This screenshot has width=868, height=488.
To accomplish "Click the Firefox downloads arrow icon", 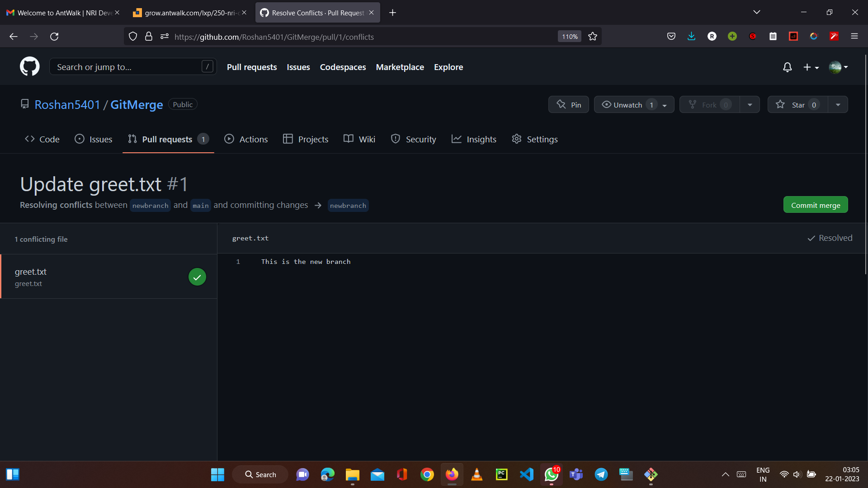I will 691,37.
